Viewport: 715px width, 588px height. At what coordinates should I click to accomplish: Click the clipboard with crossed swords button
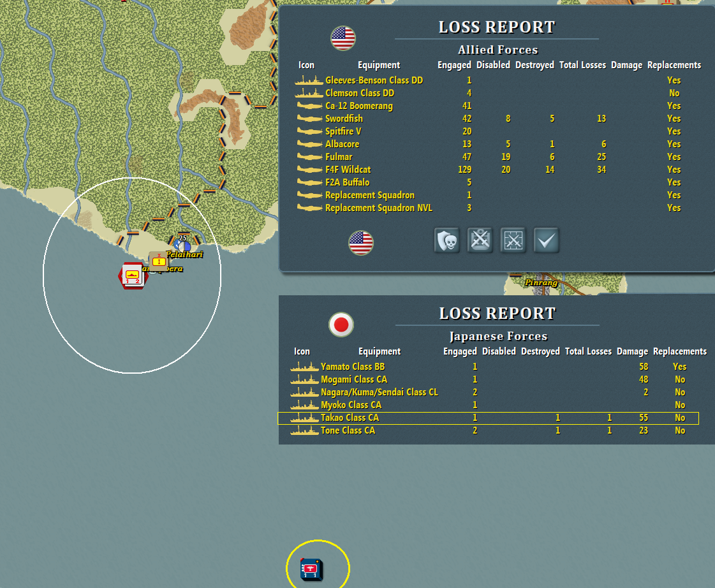click(x=480, y=240)
